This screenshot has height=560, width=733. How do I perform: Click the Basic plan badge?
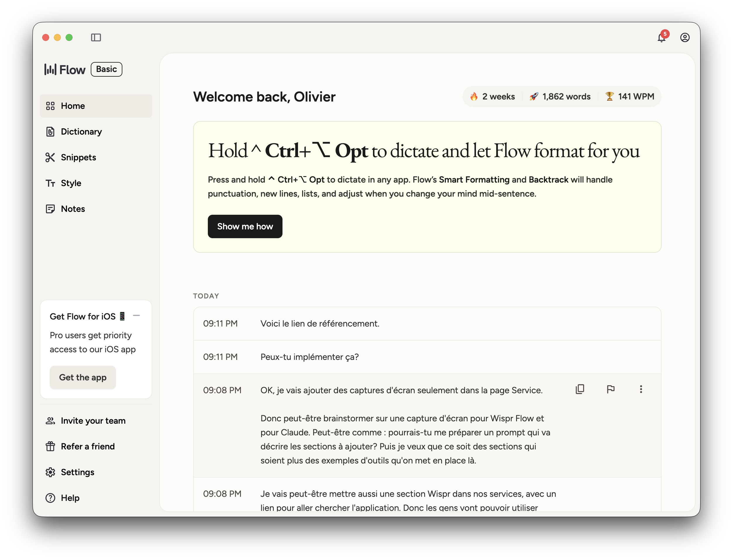click(106, 69)
